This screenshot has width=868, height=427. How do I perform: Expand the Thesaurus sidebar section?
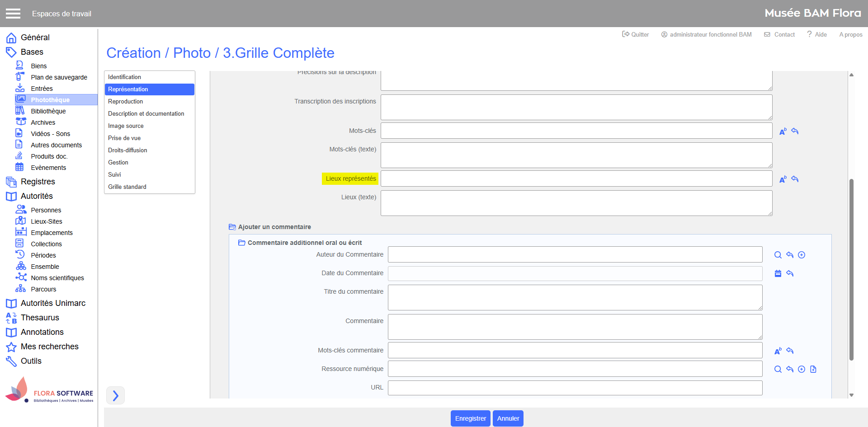[x=40, y=318]
